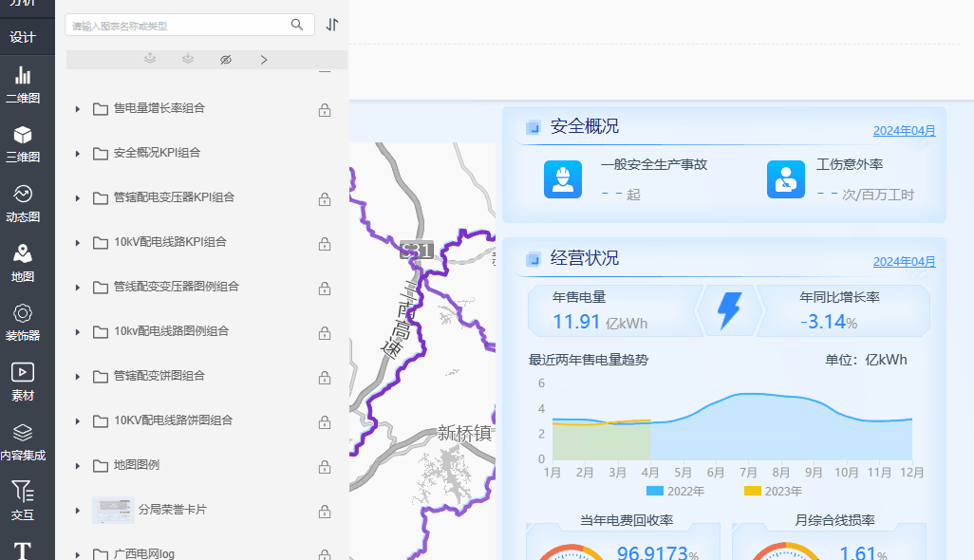Image resolution: width=974 pixels, height=560 pixels.
Task: Click the 2024年04月 link in 经营状况
Action: [904, 261]
